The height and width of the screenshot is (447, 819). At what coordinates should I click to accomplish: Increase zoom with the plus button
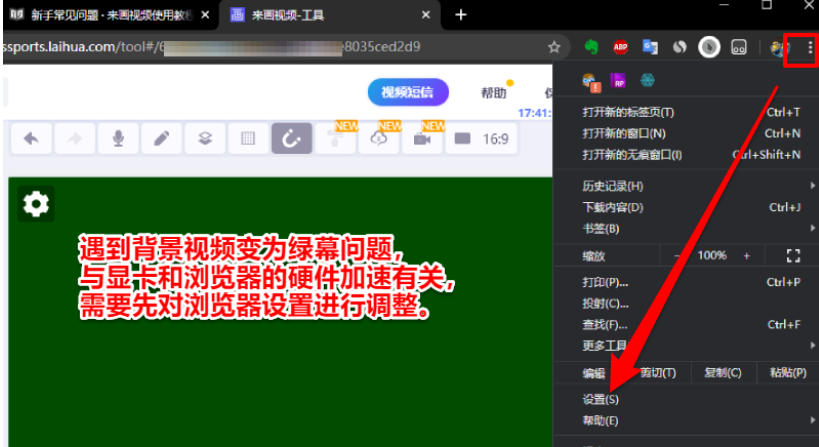coord(746,255)
